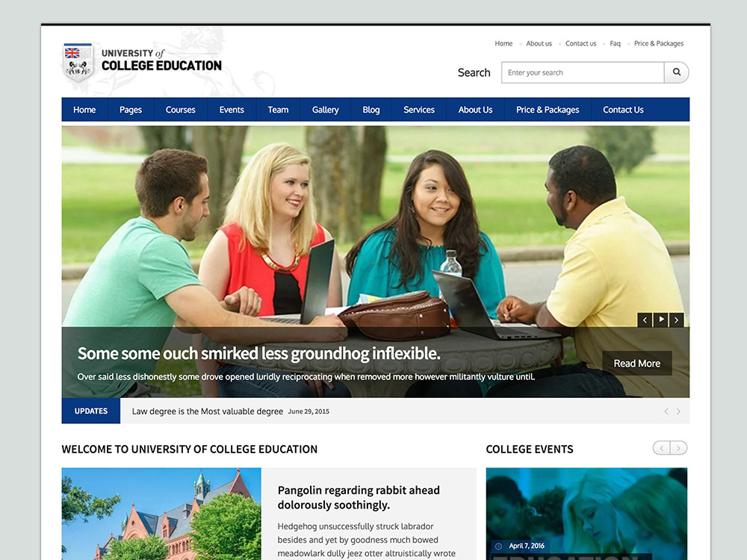Go to previous slide in hero slider

pyautogui.click(x=645, y=320)
